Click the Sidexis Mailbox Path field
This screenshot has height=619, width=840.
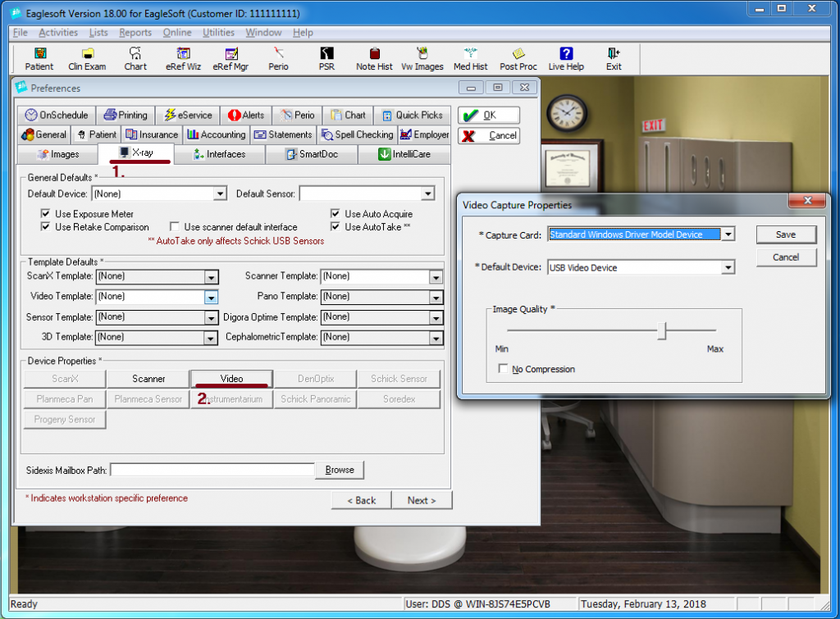click(x=212, y=470)
